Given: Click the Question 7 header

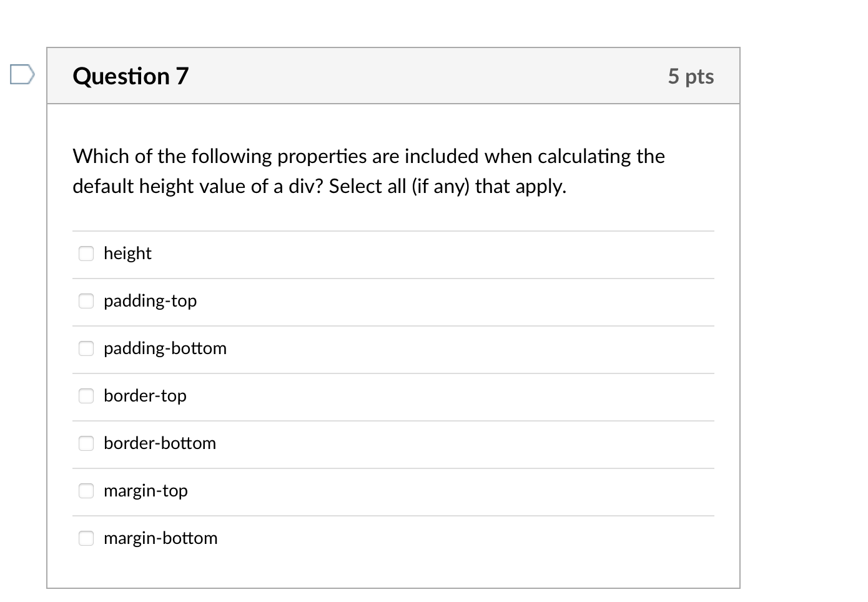Looking at the screenshot, I should tap(130, 76).
